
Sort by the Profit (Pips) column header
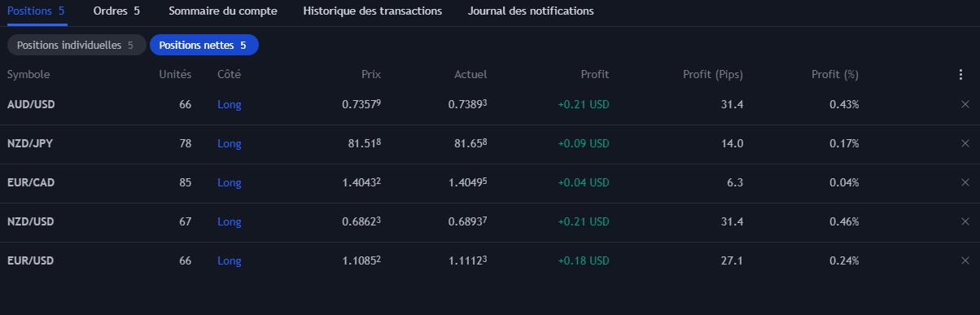point(713,74)
